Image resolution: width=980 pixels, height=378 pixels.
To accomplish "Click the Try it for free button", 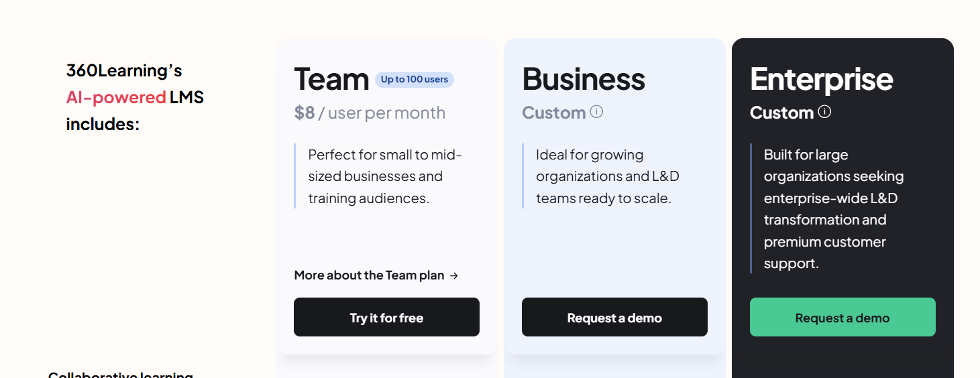I will (x=386, y=317).
